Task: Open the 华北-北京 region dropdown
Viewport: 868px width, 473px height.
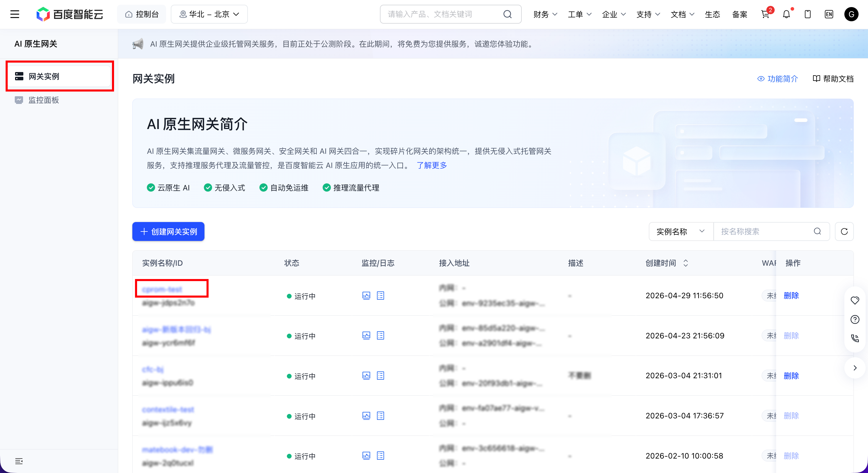Action: [209, 14]
